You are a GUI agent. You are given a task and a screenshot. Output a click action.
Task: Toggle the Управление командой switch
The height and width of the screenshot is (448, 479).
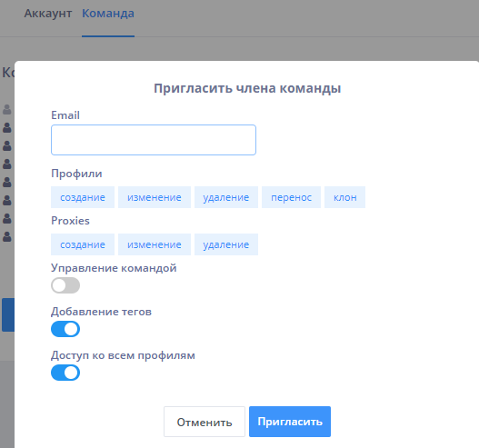click(65, 285)
